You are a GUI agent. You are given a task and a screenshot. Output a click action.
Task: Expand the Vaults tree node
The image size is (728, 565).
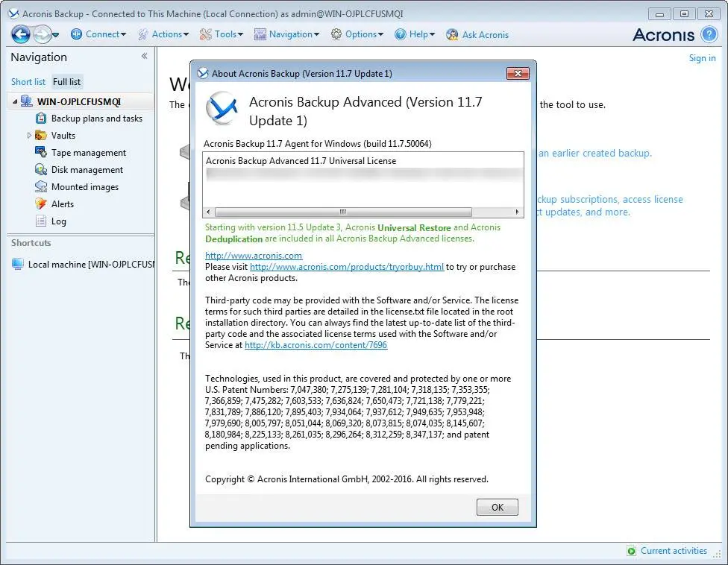coord(29,136)
